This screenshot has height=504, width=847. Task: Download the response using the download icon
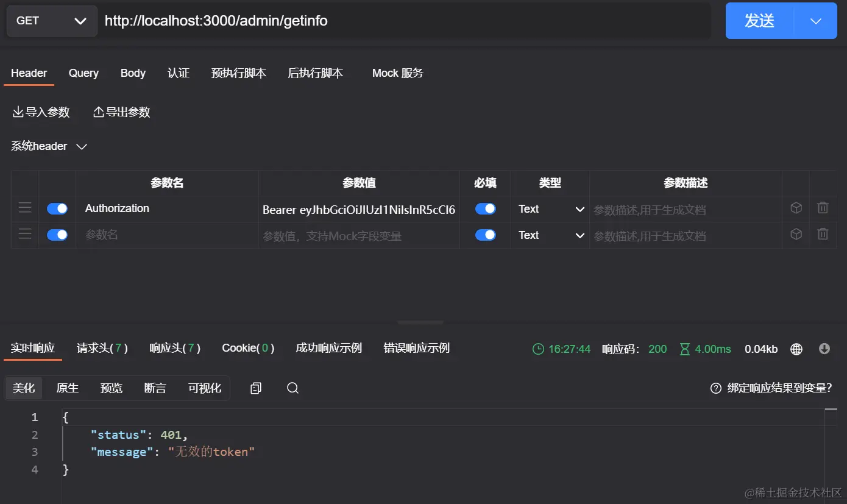[823, 349]
